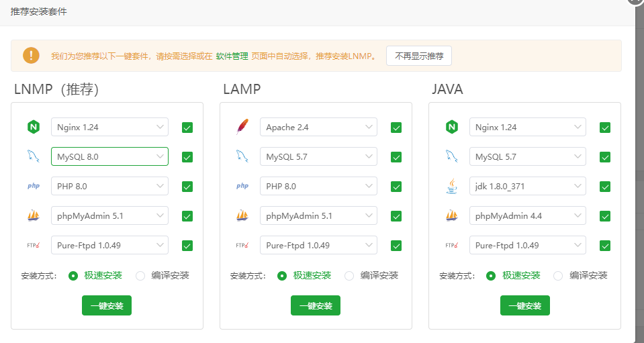
Task: Select 编译安装 radio in LNMP panel
Action: [140, 275]
